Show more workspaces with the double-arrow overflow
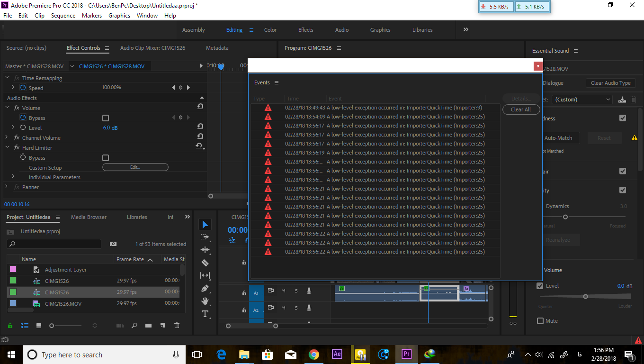This screenshot has width=644, height=364. (466, 29)
